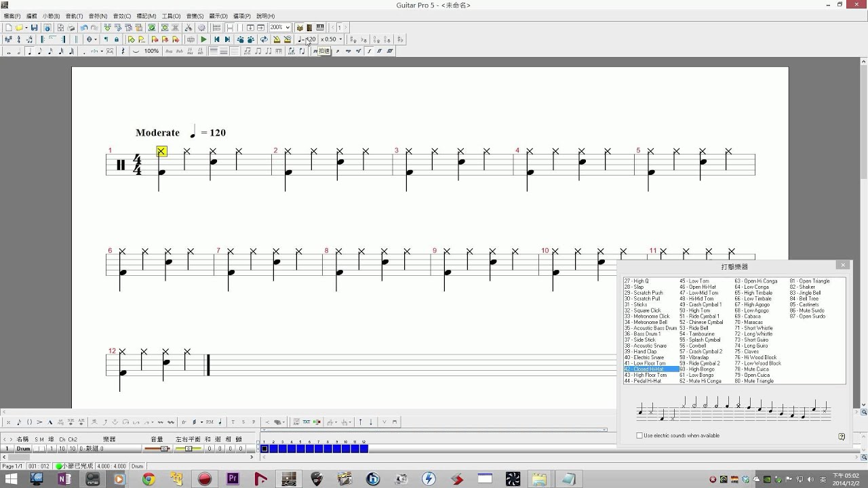
Task: Enable the metronome icon
Action: coord(277,39)
